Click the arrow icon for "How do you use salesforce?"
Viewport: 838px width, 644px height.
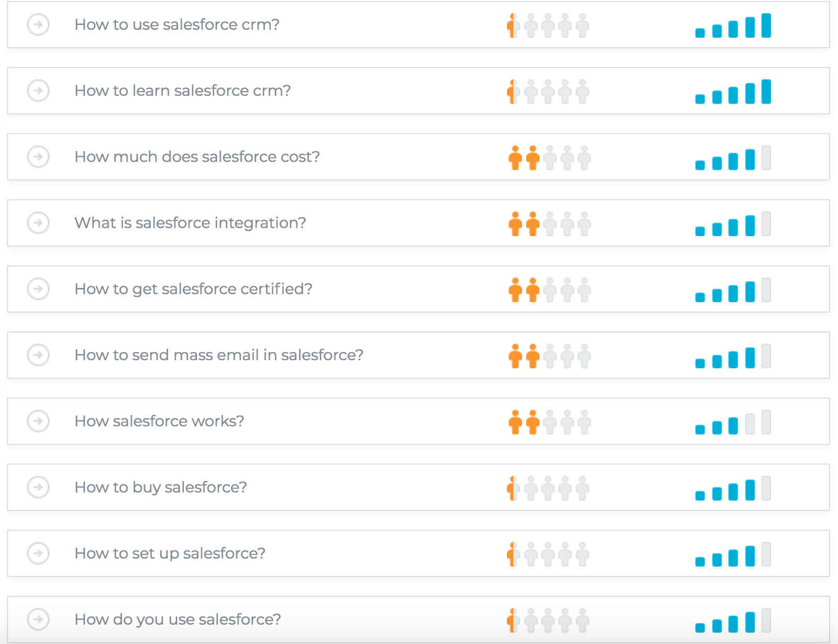click(38, 619)
